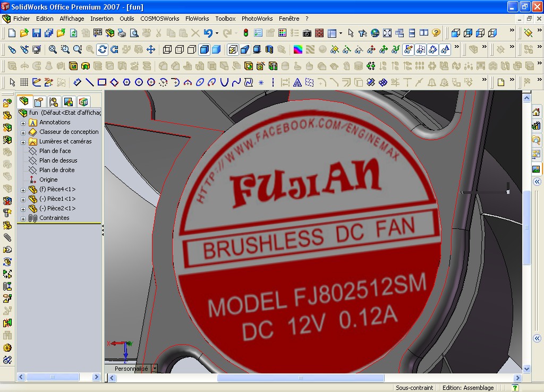Toggle the sketch Grid icon

coord(24,82)
